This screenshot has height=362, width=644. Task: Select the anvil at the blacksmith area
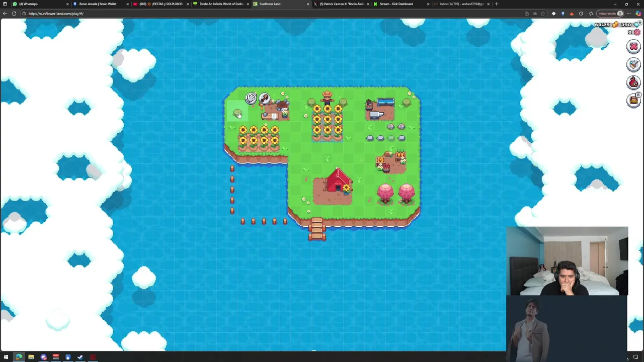[376, 115]
